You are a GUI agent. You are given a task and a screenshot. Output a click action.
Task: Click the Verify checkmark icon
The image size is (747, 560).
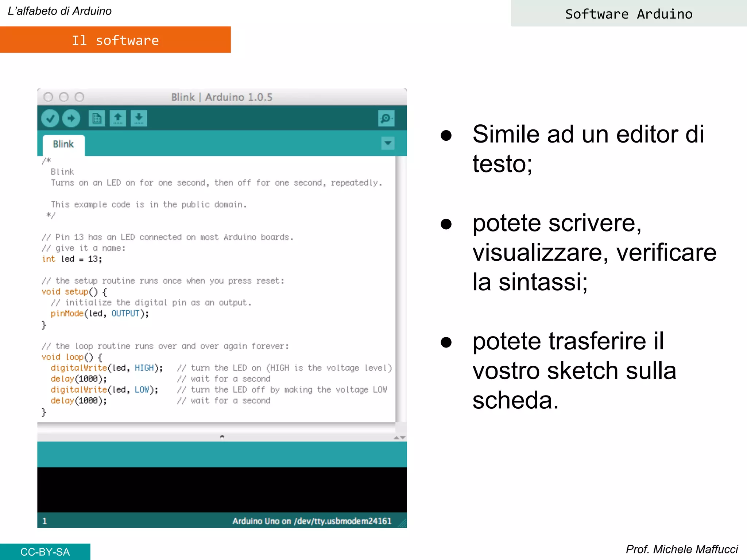[50, 118]
